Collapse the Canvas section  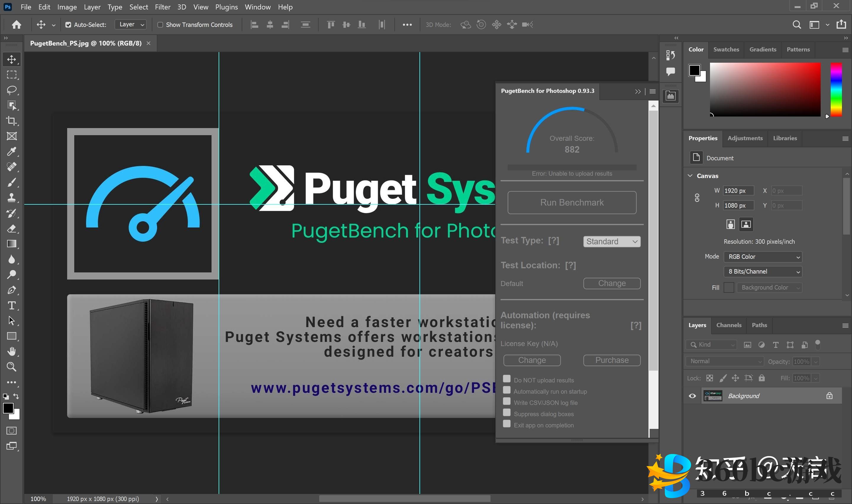pos(690,176)
